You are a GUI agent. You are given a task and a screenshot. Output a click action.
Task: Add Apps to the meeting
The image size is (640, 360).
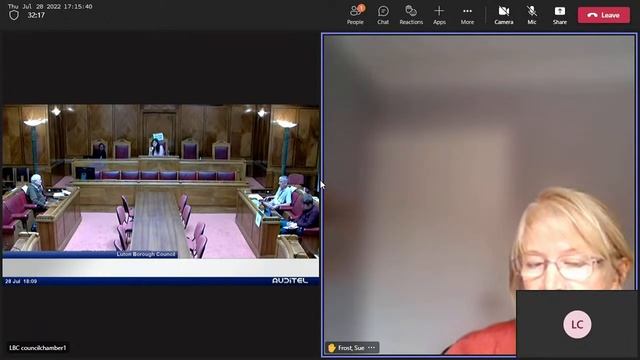[439, 15]
